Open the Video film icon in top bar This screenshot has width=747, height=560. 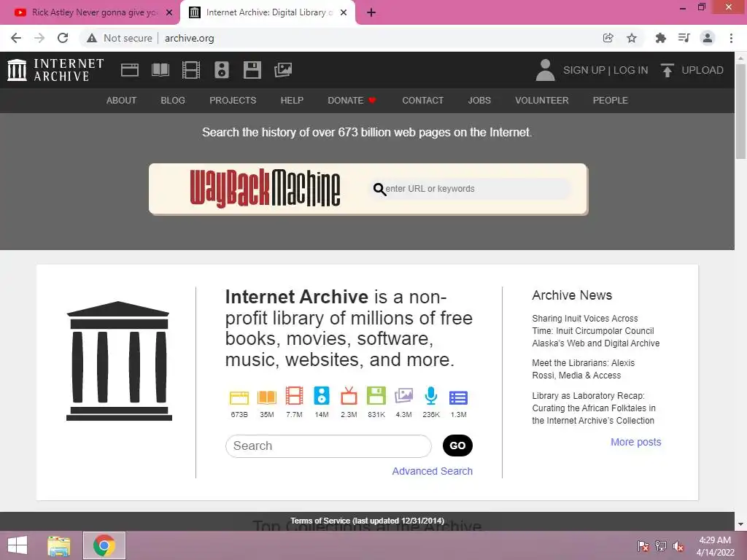pos(191,70)
